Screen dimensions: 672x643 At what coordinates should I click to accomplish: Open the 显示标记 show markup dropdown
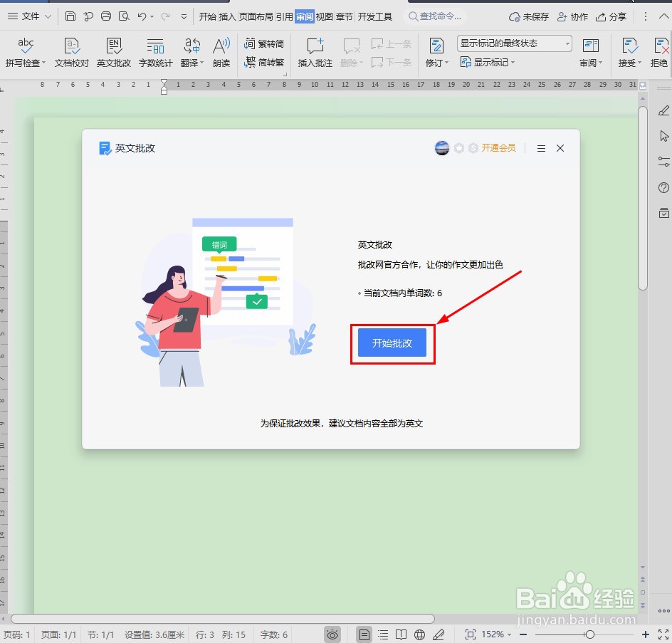point(488,62)
